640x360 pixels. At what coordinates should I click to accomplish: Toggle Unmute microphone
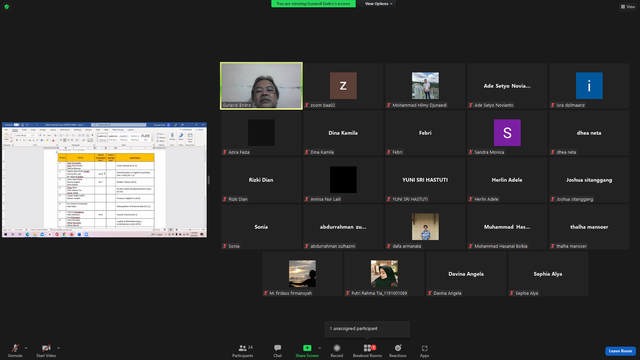pyautogui.click(x=15, y=351)
